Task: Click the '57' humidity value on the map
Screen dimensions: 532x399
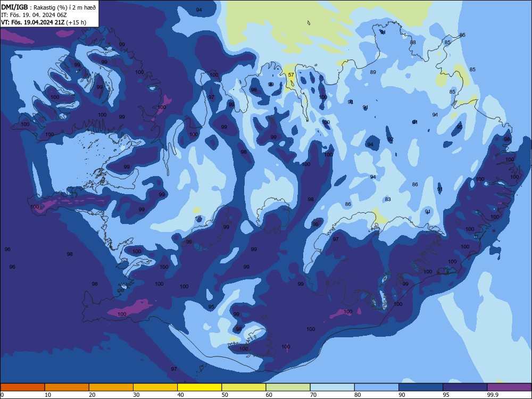Action: tap(291, 74)
